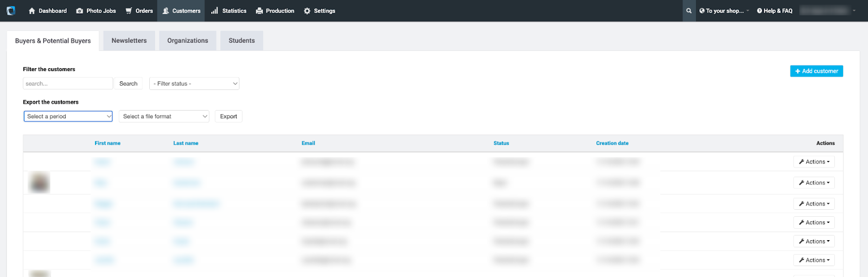Viewport: 868px width, 277px height.
Task: Click the bar chart icon beside Statistics
Action: click(214, 11)
